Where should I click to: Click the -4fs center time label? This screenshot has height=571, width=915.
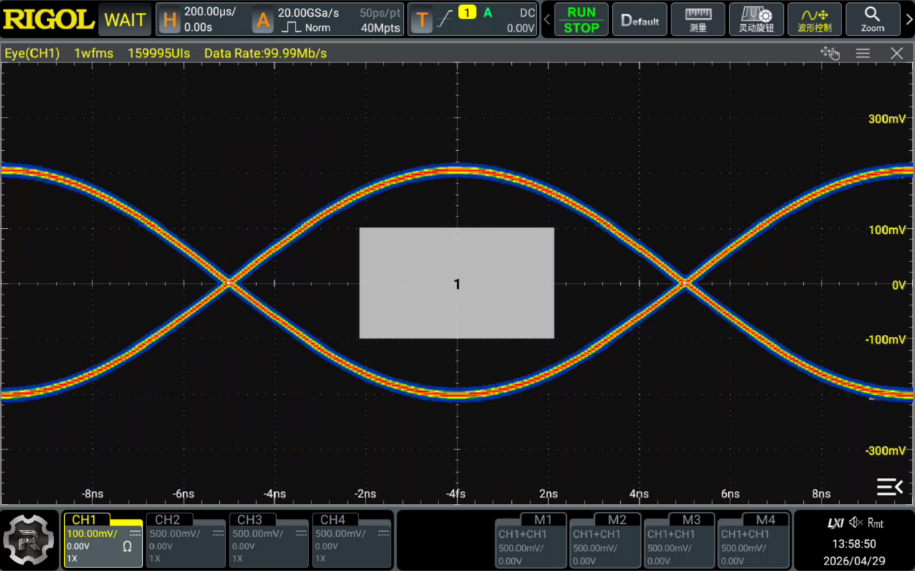pos(456,493)
